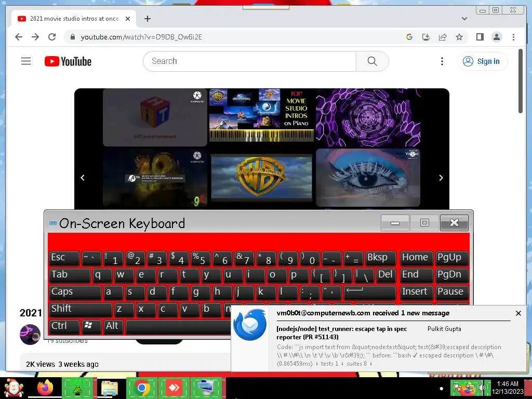The image size is (532, 399).
Task: Tap the PgDn key on the On-Screen Keyboard
Action: point(452,275)
